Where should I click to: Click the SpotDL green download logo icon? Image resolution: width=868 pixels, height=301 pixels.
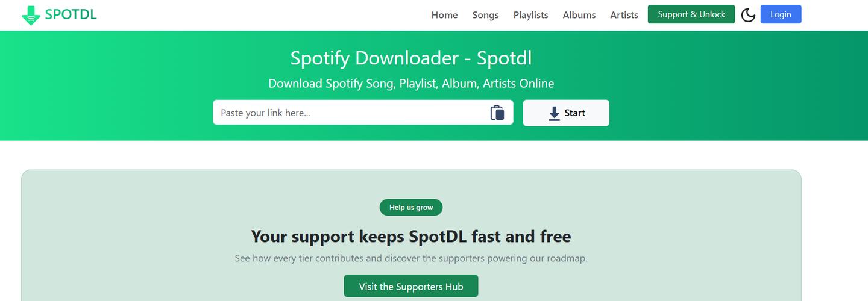click(31, 15)
